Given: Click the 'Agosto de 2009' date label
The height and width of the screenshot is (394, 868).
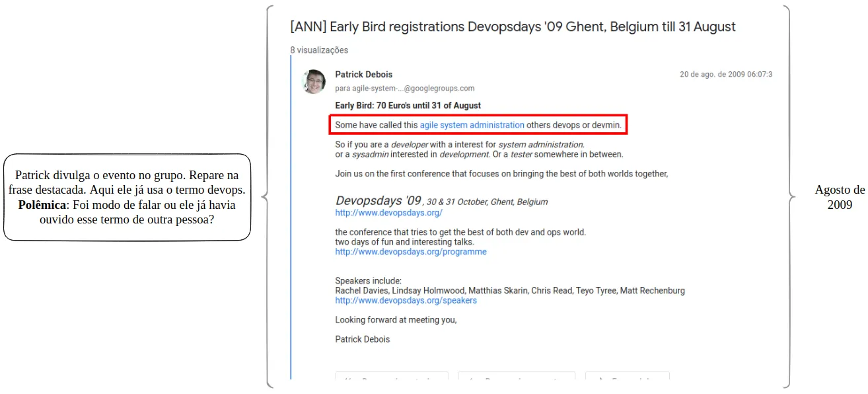Looking at the screenshot, I should (x=840, y=197).
